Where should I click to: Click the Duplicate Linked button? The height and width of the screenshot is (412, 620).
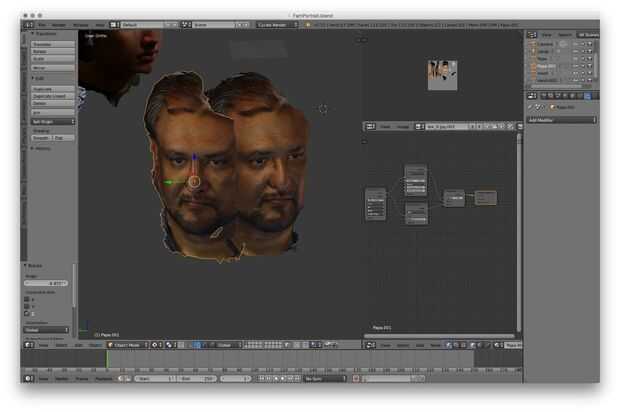[x=53, y=96]
